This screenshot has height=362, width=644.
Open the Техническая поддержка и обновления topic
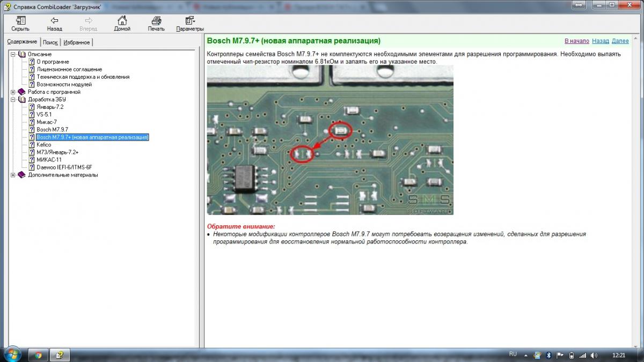point(83,77)
